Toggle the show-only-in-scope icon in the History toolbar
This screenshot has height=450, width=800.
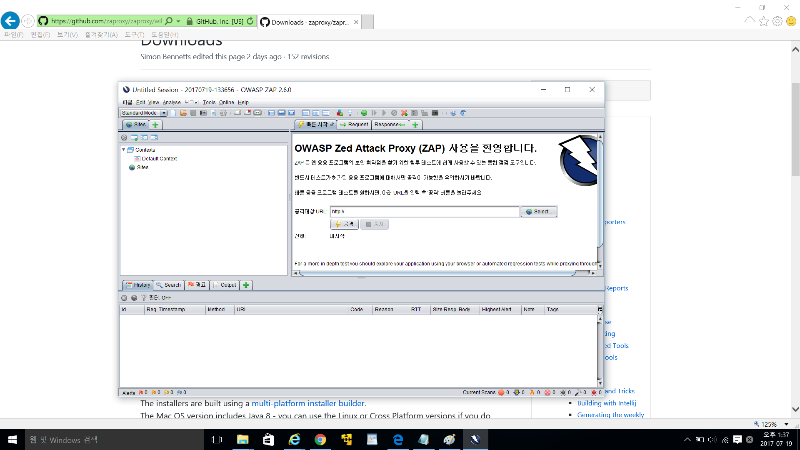point(124,297)
